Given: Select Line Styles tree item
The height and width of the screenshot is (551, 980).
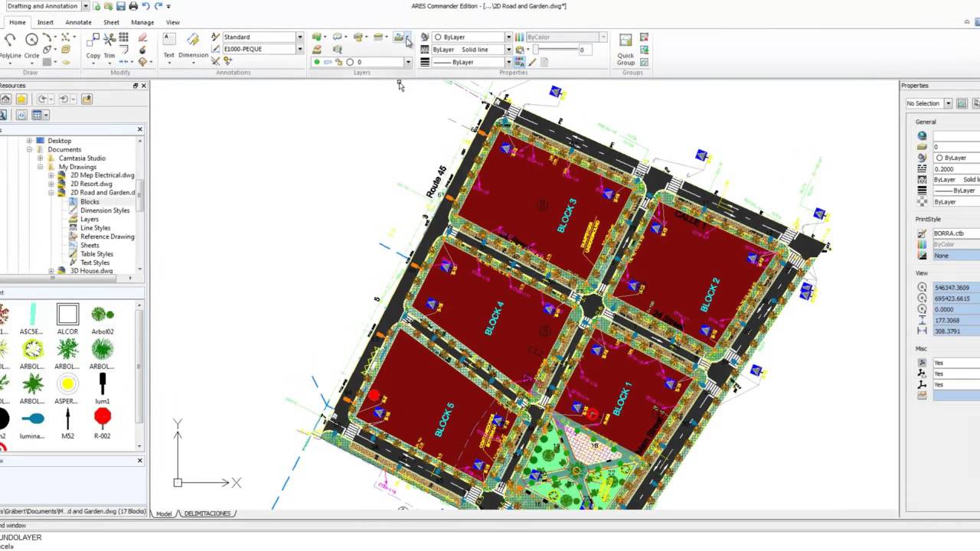Looking at the screenshot, I should [x=95, y=228].
